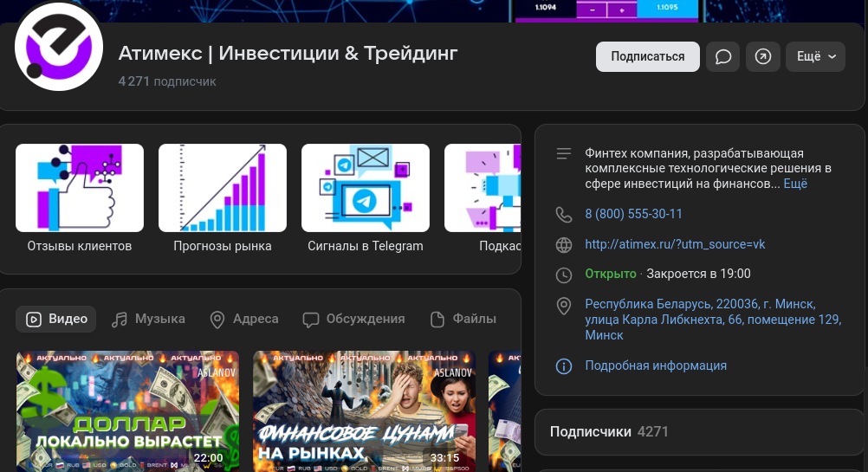The height and width of the screenshot is (472, 868).
Task: Click the file document icon beside Файлы
Action: [x=437, y=320]
